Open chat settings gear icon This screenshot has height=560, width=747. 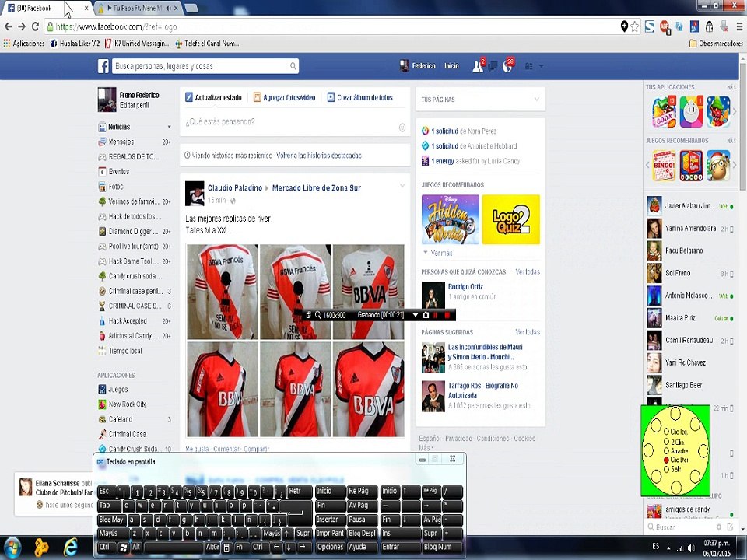coord(718,527)
